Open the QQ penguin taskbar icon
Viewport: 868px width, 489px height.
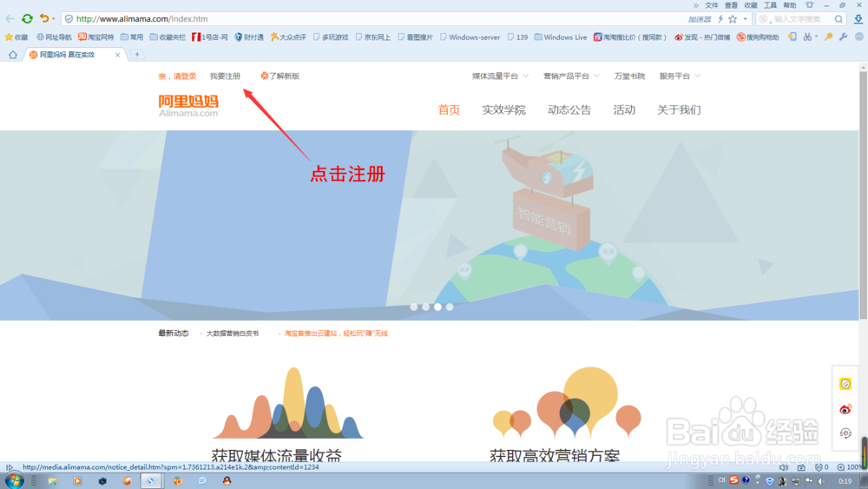(x=227, y=480)
